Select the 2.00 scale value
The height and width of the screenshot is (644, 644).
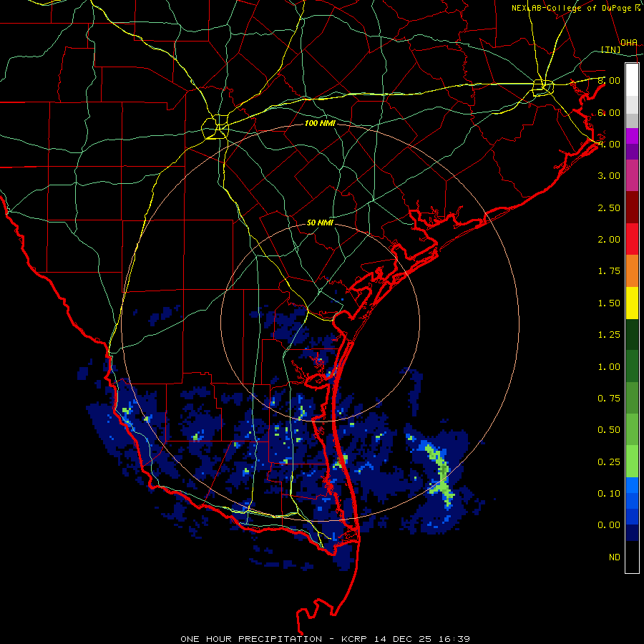(609, 240)
